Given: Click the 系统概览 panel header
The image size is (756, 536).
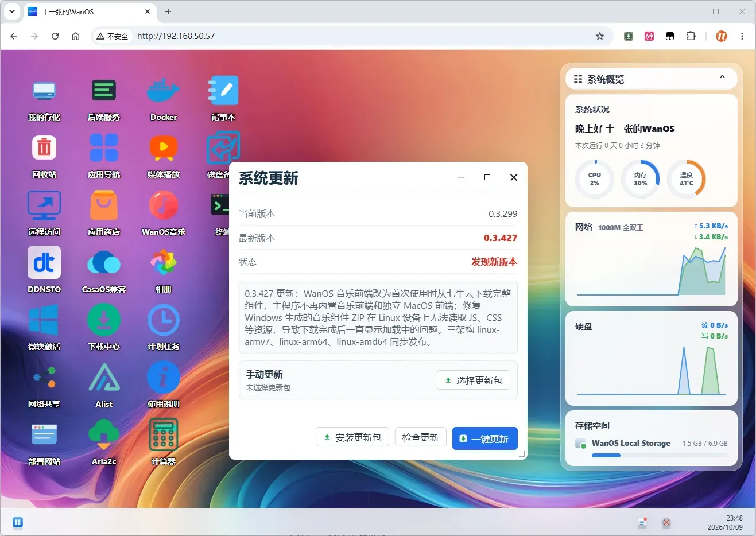Looking at the screenshot, I should (x=652, y=79).
